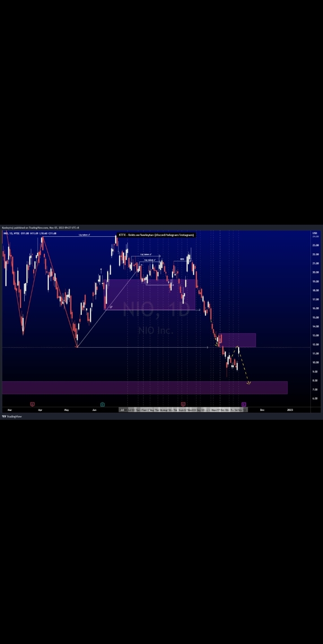Click the 18.00 price axis label
This screenshot has width=323, height=644.
coord(315,290)
